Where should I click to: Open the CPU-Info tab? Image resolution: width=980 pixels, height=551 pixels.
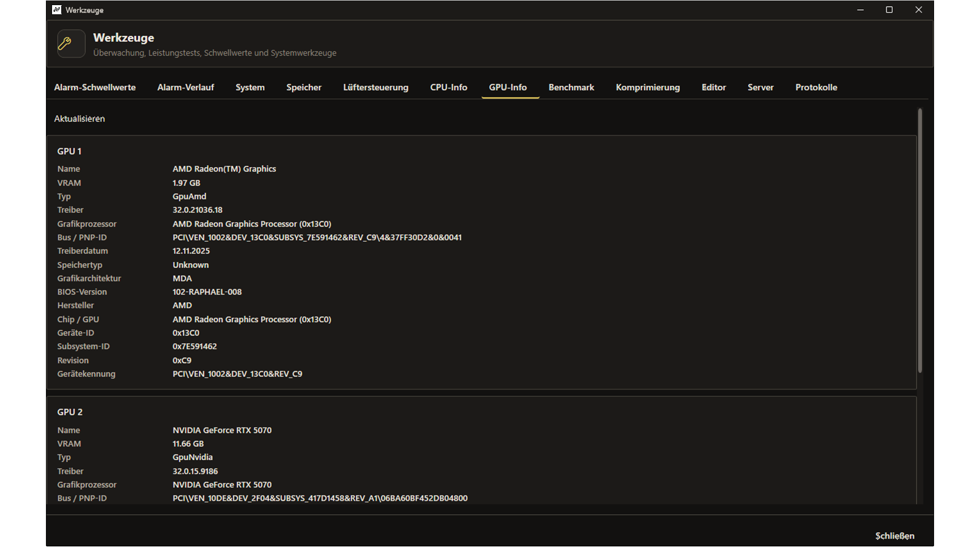(x=449, y=87)
